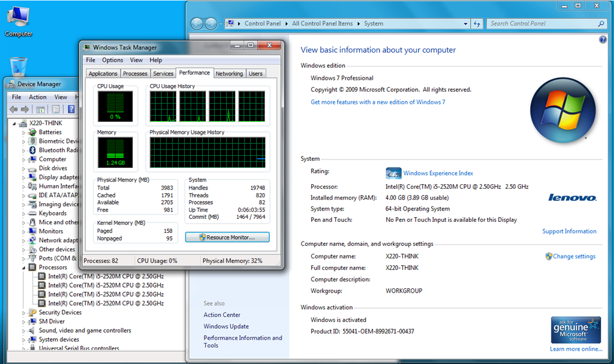Open the Action menu in Device Manager

click(38, 97)
